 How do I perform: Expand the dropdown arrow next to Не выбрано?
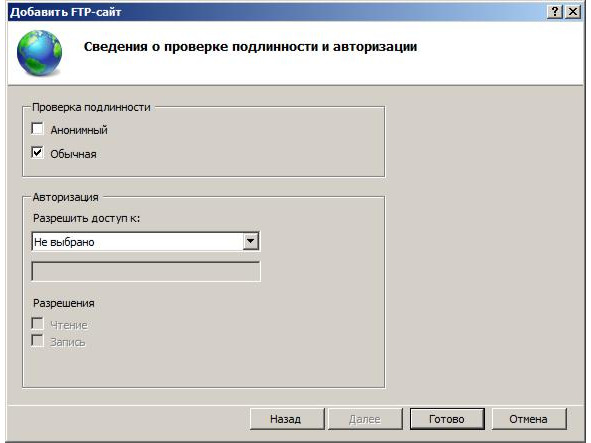click(x=251, y=241)
